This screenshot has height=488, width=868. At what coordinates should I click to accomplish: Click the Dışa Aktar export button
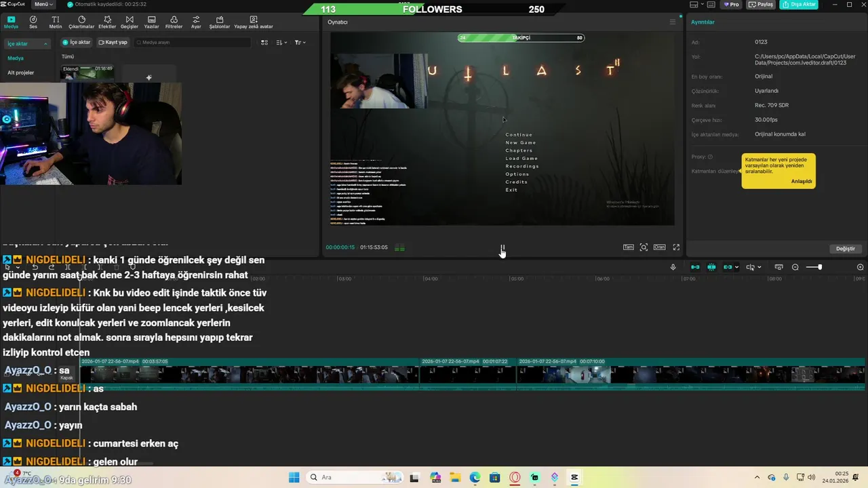tap(798, 4)
